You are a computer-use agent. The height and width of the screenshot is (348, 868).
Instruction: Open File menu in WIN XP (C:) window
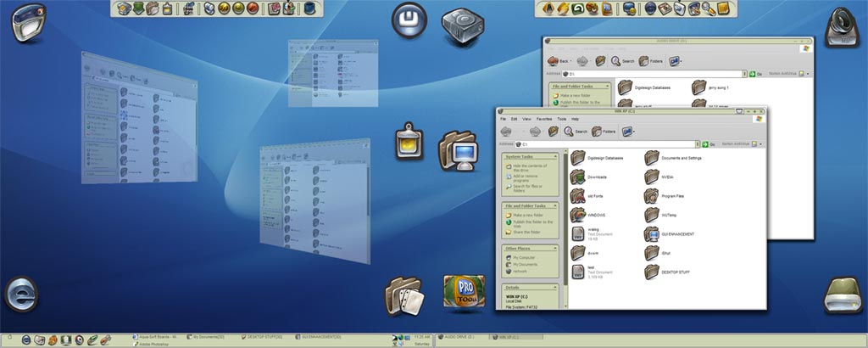[504, 119]
